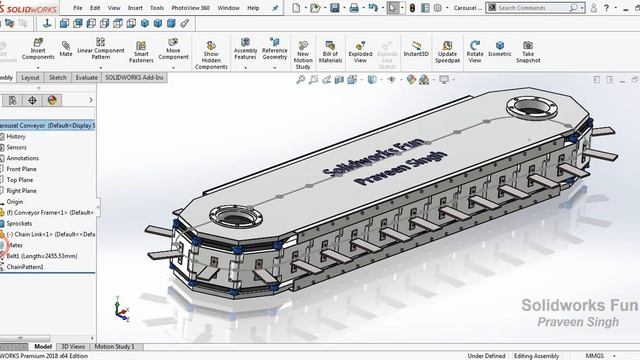640x360 pixels.
Task: Open the Window menu
Action: (229, 8)
